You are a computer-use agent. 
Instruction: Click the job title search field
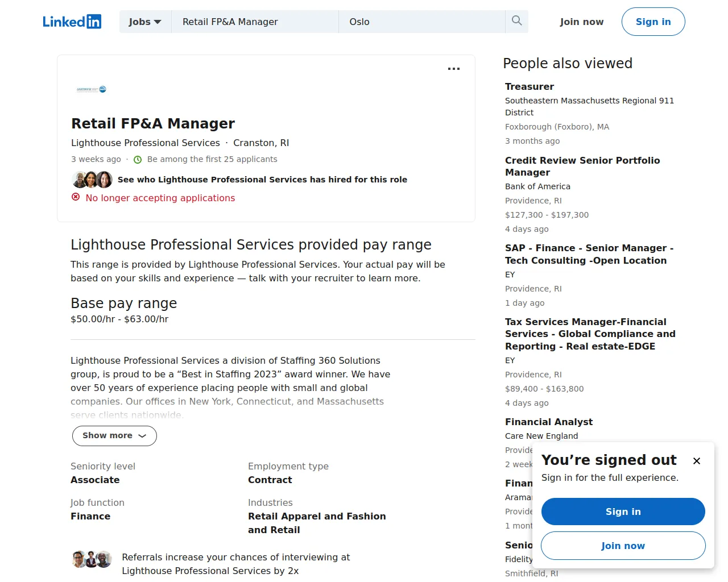254,22
